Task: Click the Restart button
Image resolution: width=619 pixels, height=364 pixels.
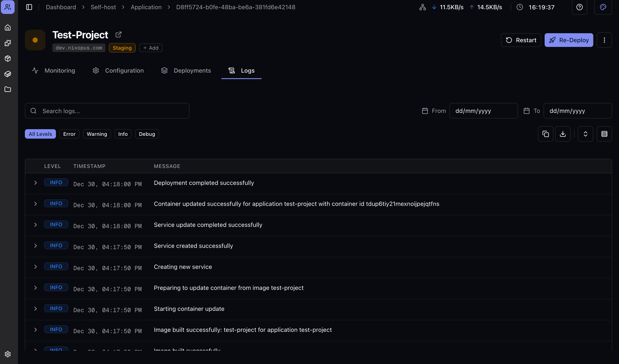Action: [521, 40]
